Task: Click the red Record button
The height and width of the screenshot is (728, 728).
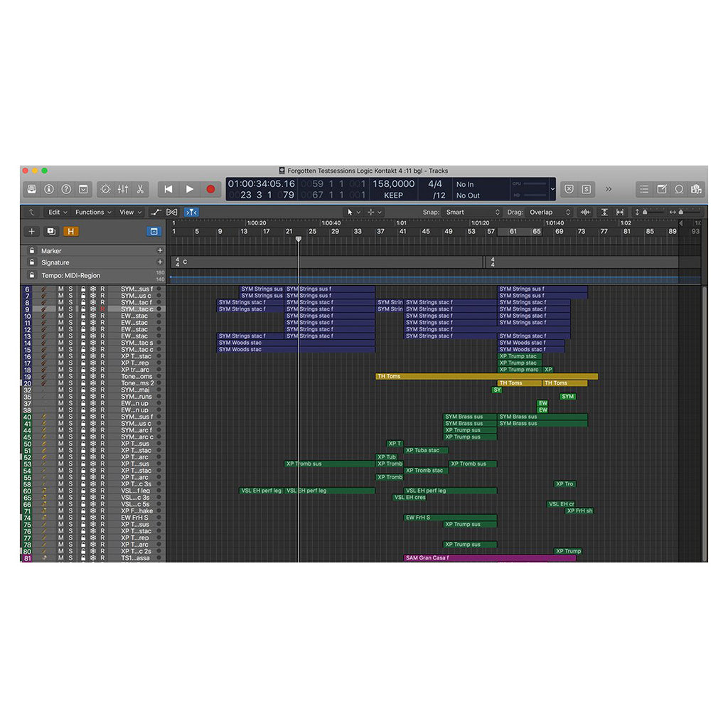Action: pos(210,189)
